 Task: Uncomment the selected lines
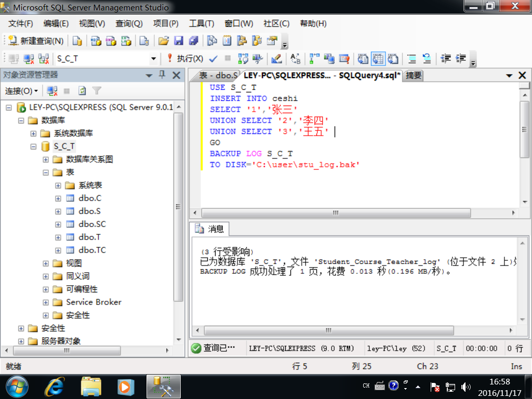(x=427, y=59)
